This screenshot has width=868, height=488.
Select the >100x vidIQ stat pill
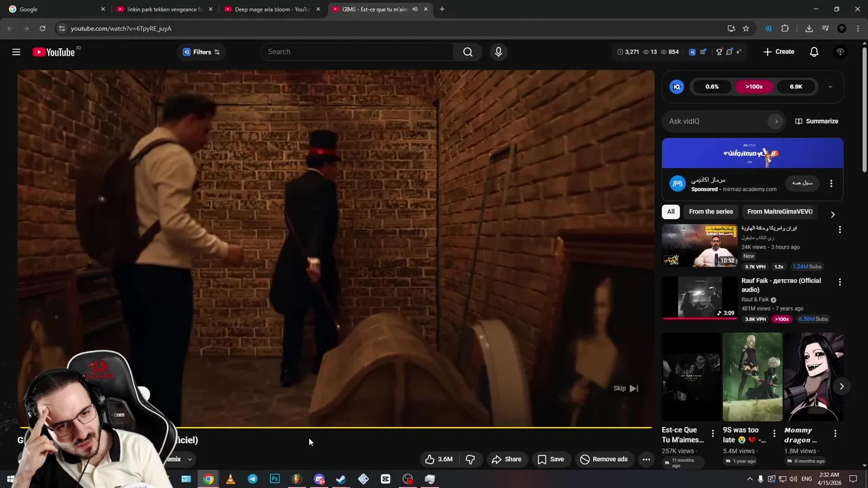tap(754, 87)
